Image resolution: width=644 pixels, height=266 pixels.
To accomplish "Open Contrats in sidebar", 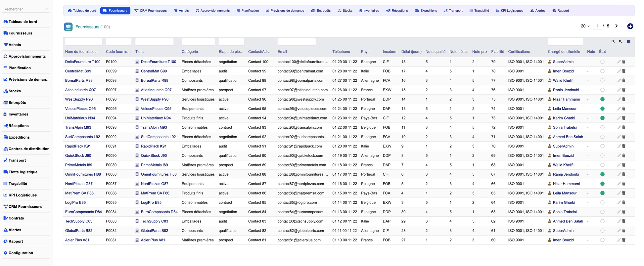I will pyautogui.click(x=14, y=218).
